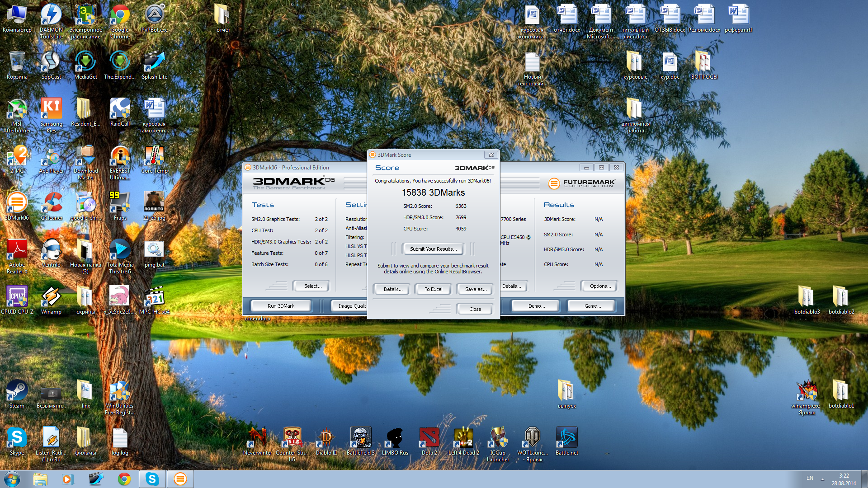Viewport: 868px width, 488px height.
Task: Open the Windows Start menu orb
Action: click(12, 479)
